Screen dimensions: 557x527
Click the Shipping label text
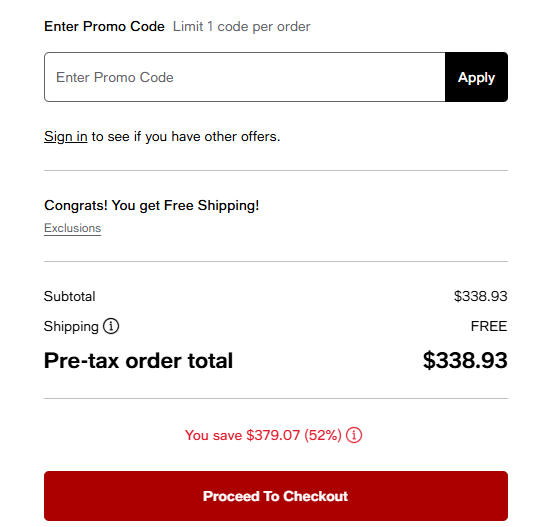pos(71,326)
